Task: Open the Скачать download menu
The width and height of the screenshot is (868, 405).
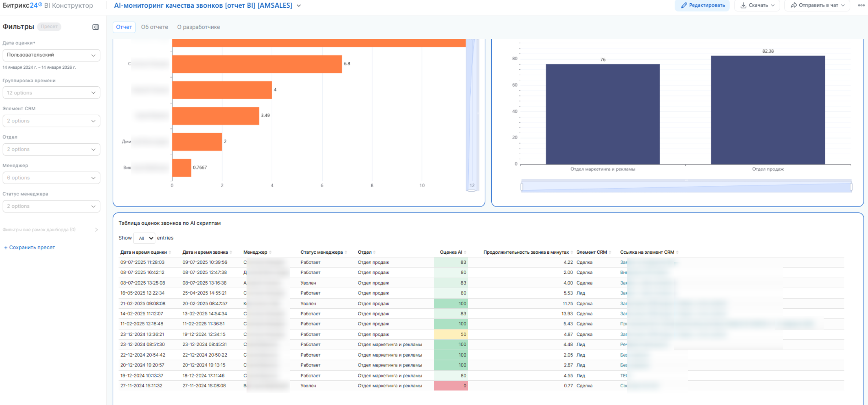Action: point(757,5)
